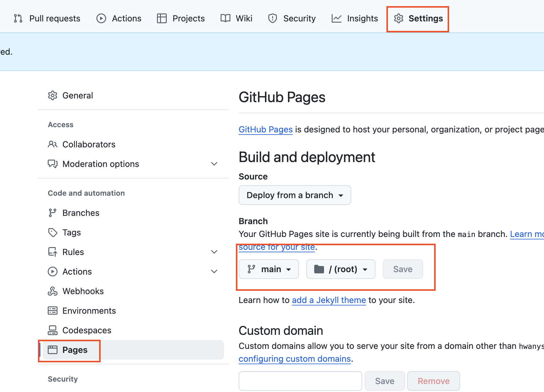Click the Remove custom domain button

434,381
